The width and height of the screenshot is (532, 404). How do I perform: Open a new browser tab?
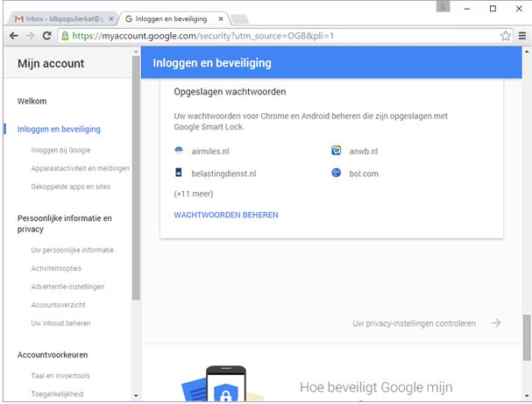pyautogui.click(x=240, y=19)
